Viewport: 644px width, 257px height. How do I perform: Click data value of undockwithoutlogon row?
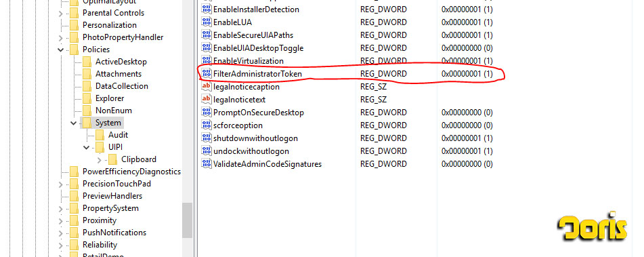[x=467, y=151]
